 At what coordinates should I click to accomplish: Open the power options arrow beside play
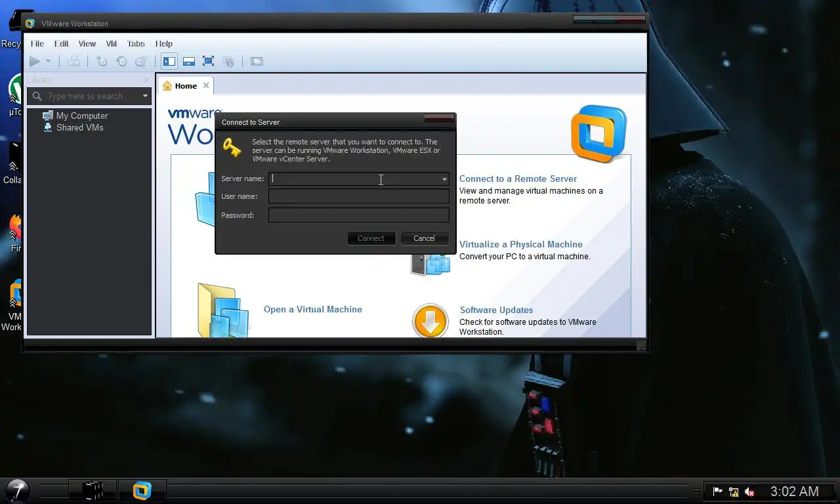48,61
